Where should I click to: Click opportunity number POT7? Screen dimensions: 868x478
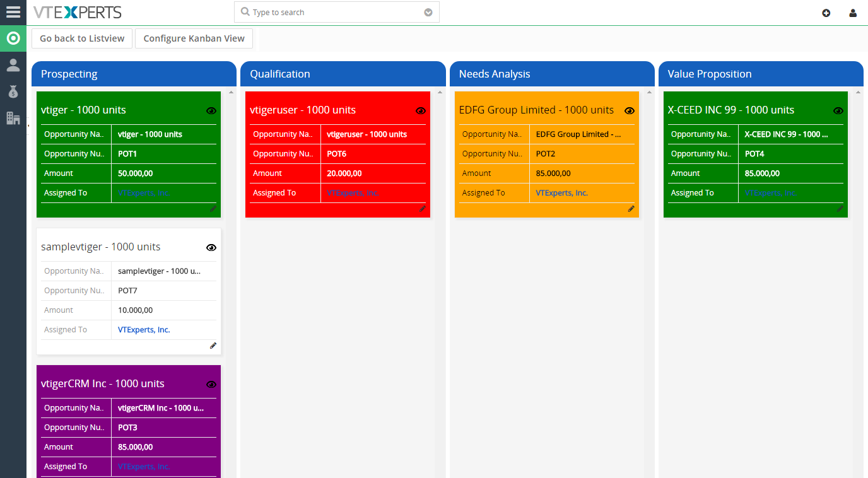pyautogui.click(x=127, y=291)
